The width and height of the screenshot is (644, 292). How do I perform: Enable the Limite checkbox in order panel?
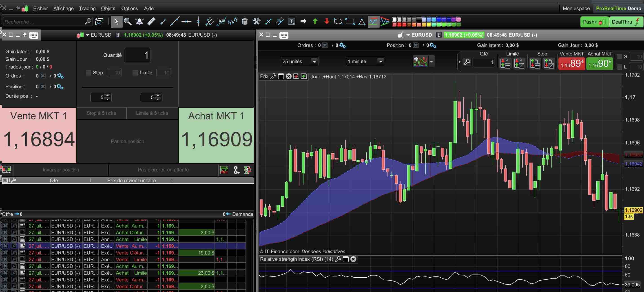pyautogui.click(x=135, y=73)
